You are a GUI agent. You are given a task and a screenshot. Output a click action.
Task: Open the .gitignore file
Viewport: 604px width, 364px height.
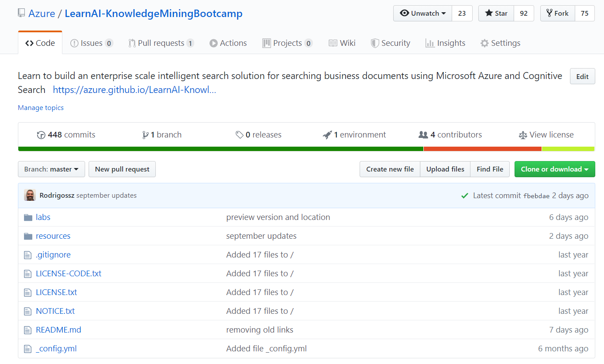[53, 255]
